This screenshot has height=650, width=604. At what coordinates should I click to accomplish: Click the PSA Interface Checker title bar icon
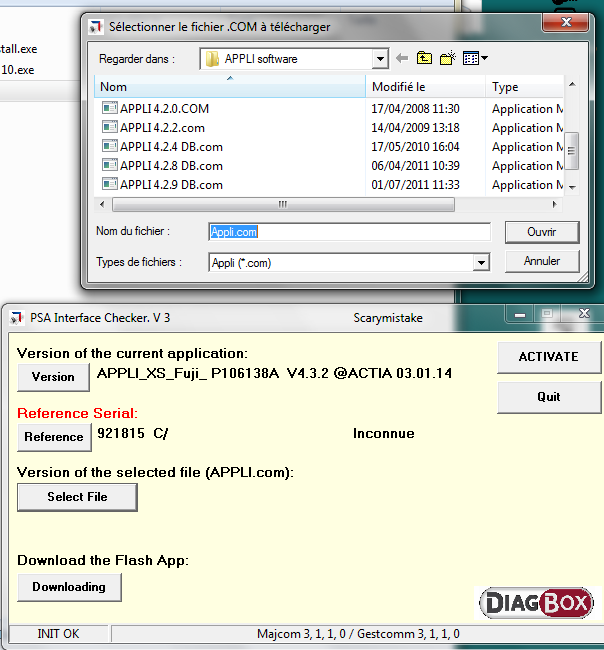(x=17, y=318)
